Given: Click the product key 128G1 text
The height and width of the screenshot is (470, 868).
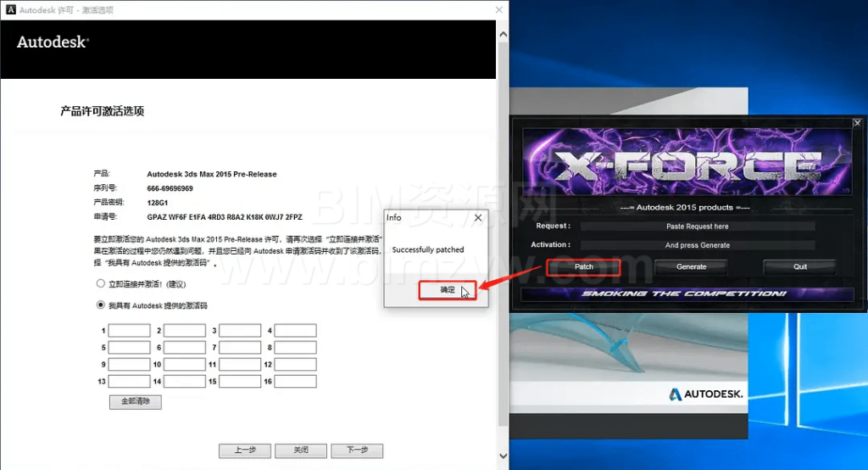Looking at the screenshot, I should click(157, 203).
